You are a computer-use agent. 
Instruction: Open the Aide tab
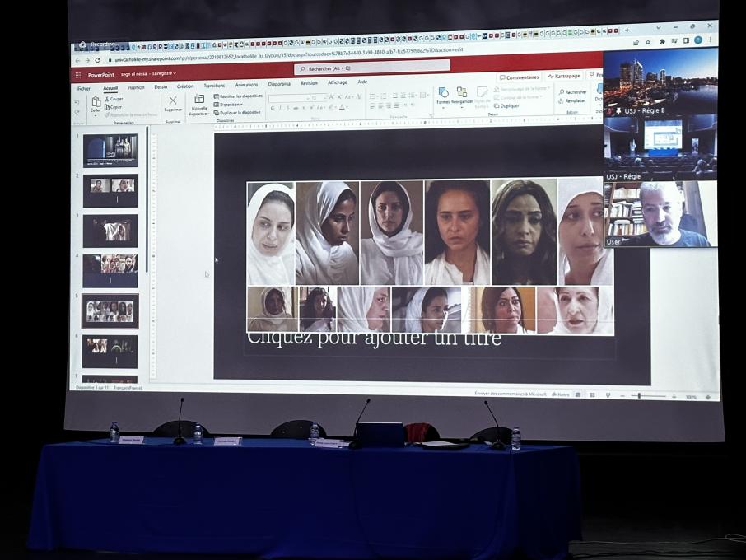pyautogui.click(x=362, y=82)
